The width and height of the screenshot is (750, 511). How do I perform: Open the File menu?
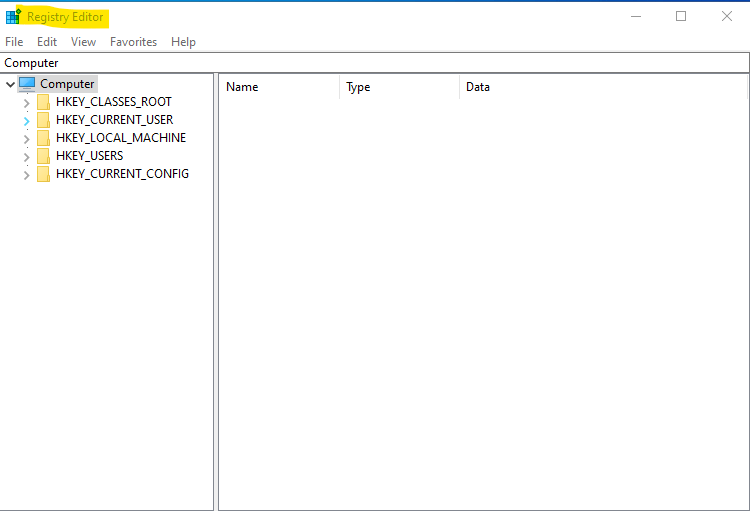pyautogui.click(x=14, y=42)
